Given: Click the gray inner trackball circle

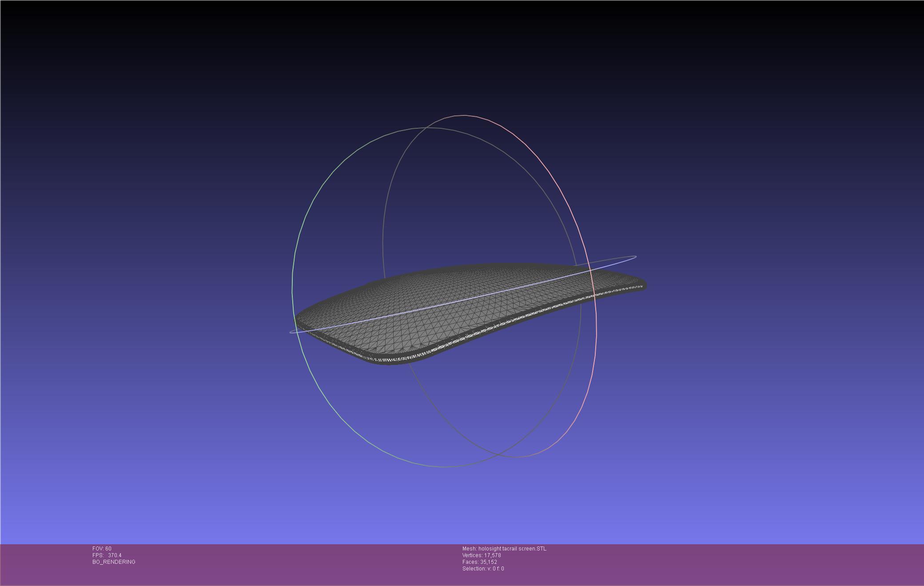Looking at the screenshot, I should click(383, 235).
